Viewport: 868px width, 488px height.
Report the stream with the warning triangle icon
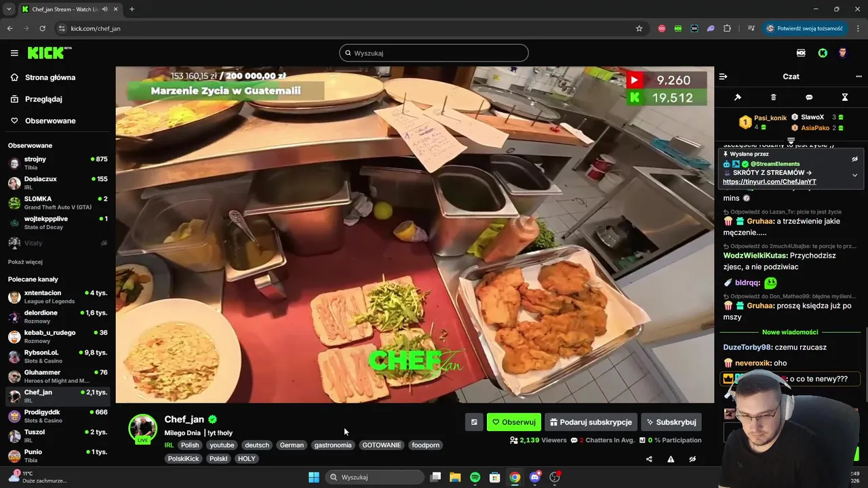671,459
